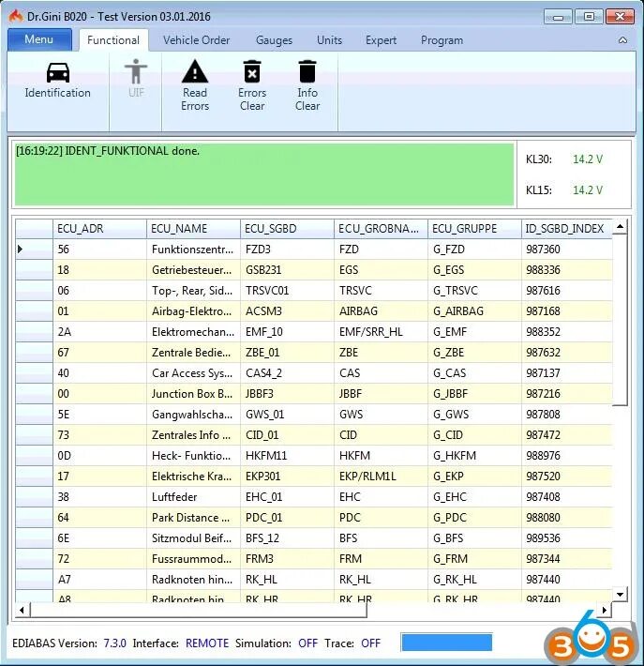644x666 pixels.
Task: Click the table's vertical scroll up arrow
Action: pyautogui.click(x=620, y=227)
